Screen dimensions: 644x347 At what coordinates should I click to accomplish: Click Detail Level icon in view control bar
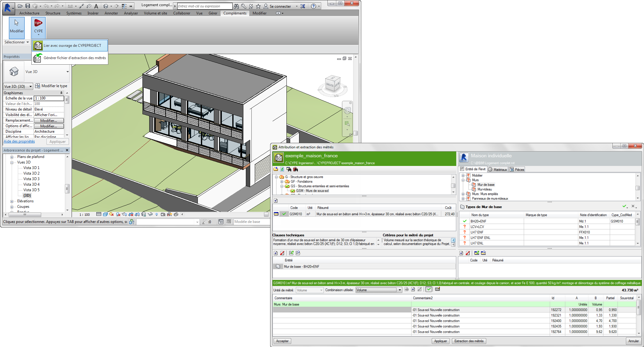[x=98, y=214]
